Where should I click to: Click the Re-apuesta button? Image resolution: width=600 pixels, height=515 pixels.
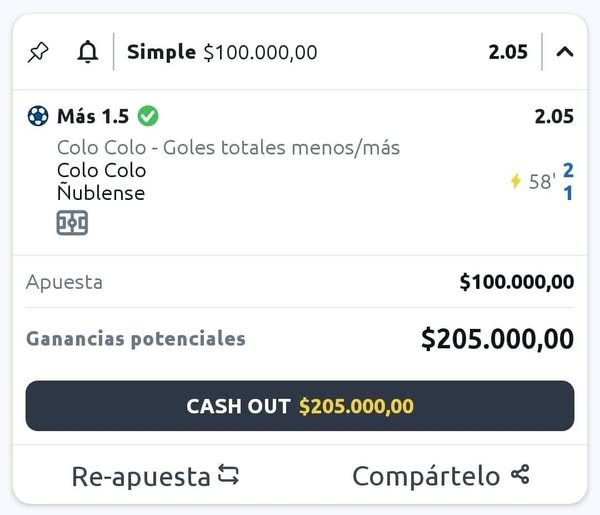tap(155, 476)
